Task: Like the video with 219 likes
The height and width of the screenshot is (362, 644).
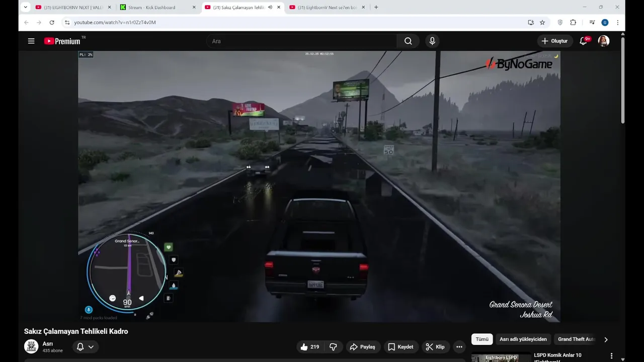Action: point(309,347)
